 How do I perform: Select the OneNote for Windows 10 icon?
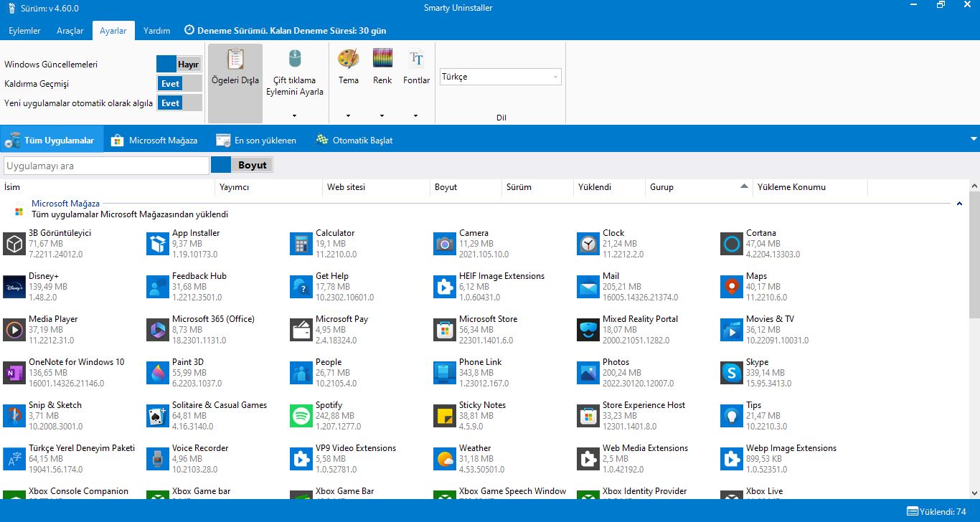pos(14,373)
